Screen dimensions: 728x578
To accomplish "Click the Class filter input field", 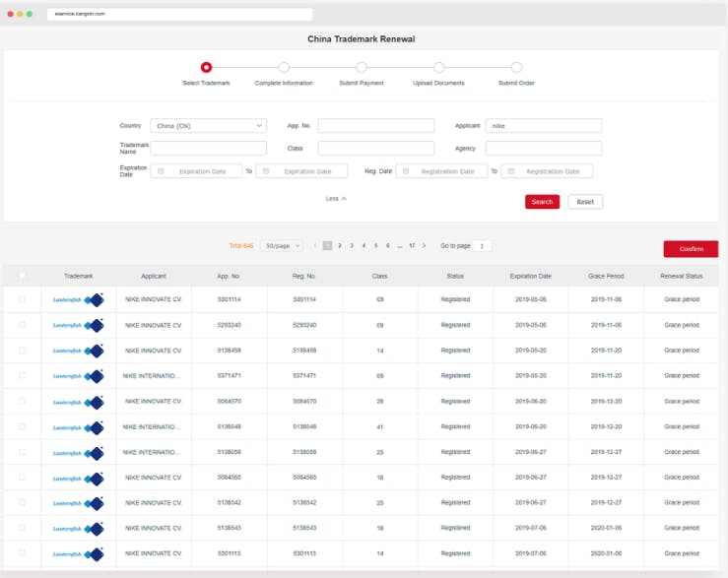I will 376,148.
